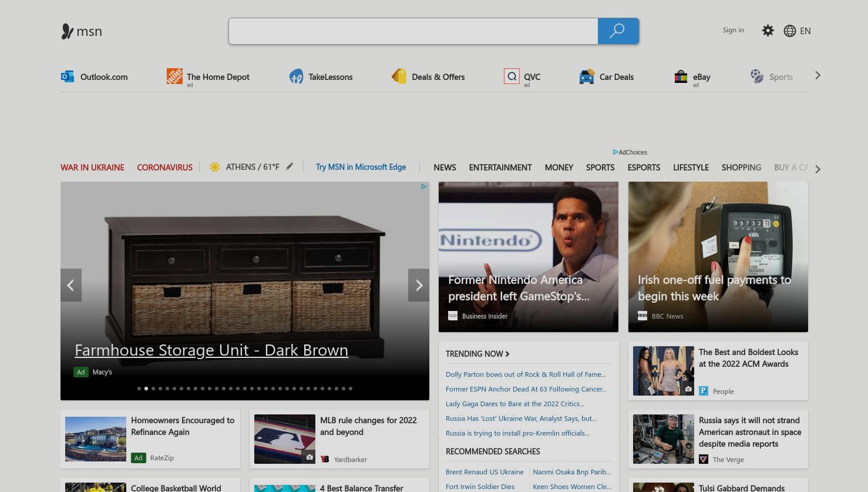Screen dimensions: 868x492
Task: Click gallery camera icon on MLB thumbnail
Action: click(x=309, y=457)
